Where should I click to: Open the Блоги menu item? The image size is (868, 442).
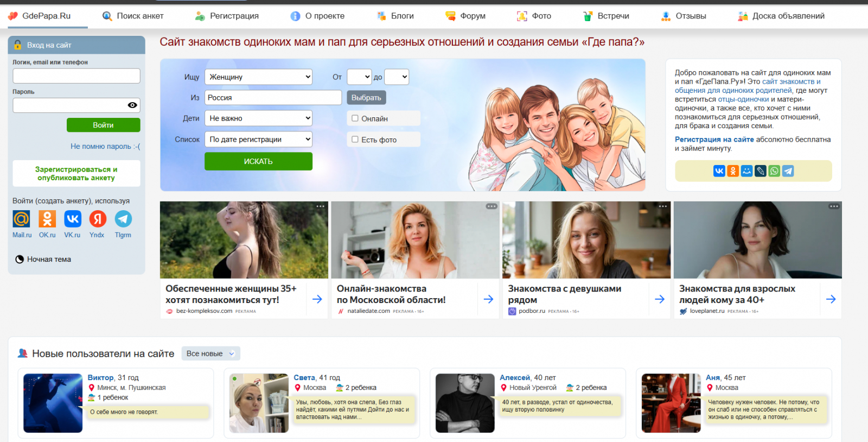click(x=395, y=16)
